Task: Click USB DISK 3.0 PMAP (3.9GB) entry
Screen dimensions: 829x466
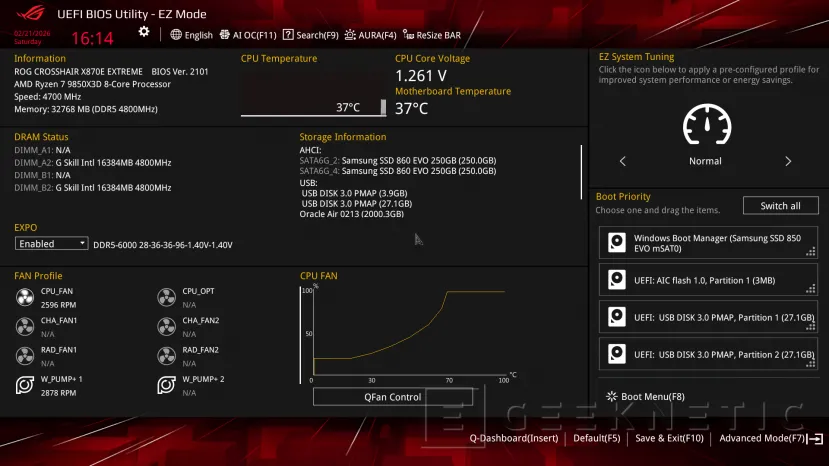Action: [354, 193]
